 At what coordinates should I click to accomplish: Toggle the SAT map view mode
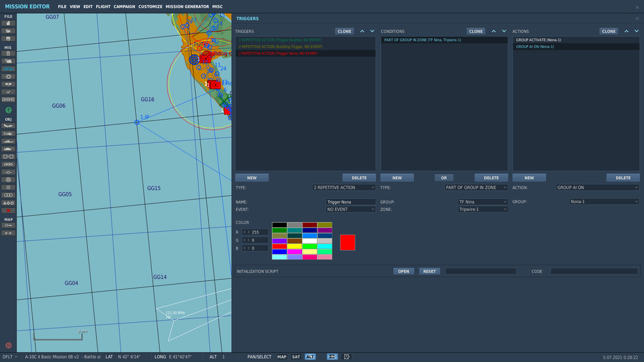[x=296, y=356]
